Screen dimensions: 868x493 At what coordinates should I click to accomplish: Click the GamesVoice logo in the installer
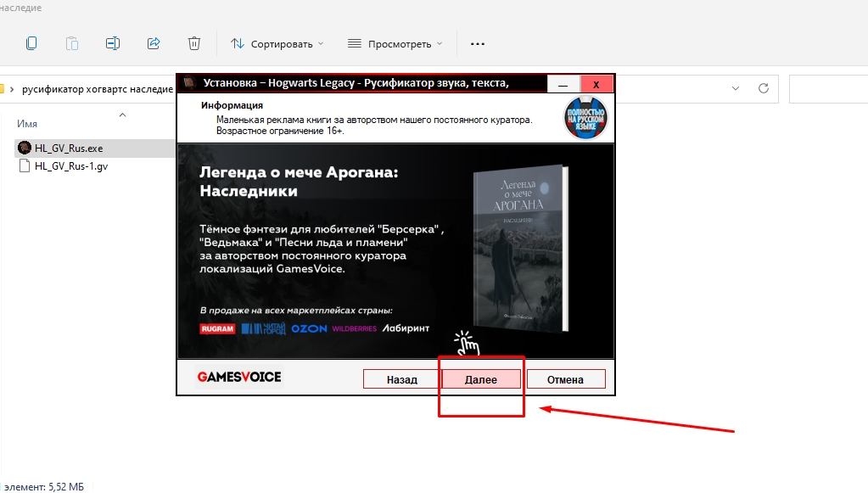coord(239,377)
